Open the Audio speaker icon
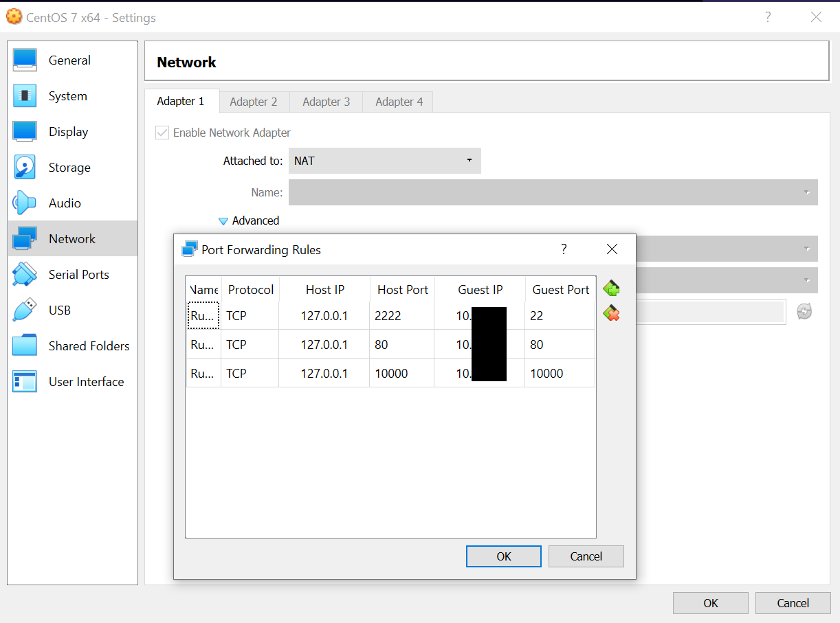Screen dimensions: 840x623 (25, 203)
